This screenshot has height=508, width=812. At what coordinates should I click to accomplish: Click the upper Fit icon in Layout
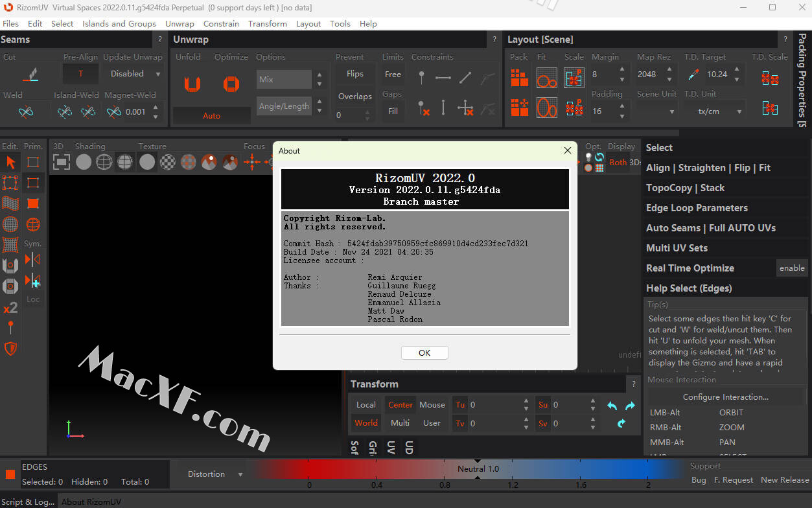[x=547, y=77]
